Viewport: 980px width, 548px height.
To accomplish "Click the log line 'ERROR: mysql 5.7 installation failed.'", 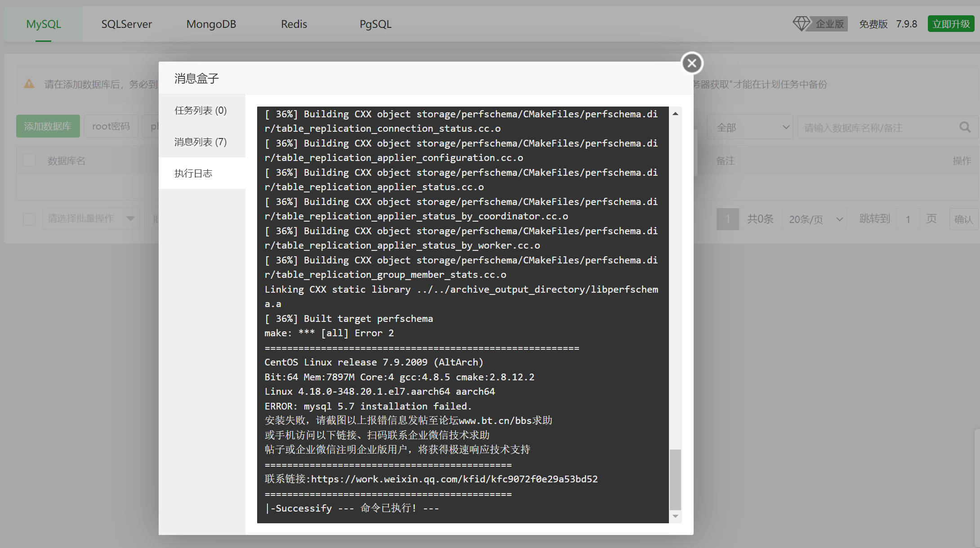I will tap(368, 406).
